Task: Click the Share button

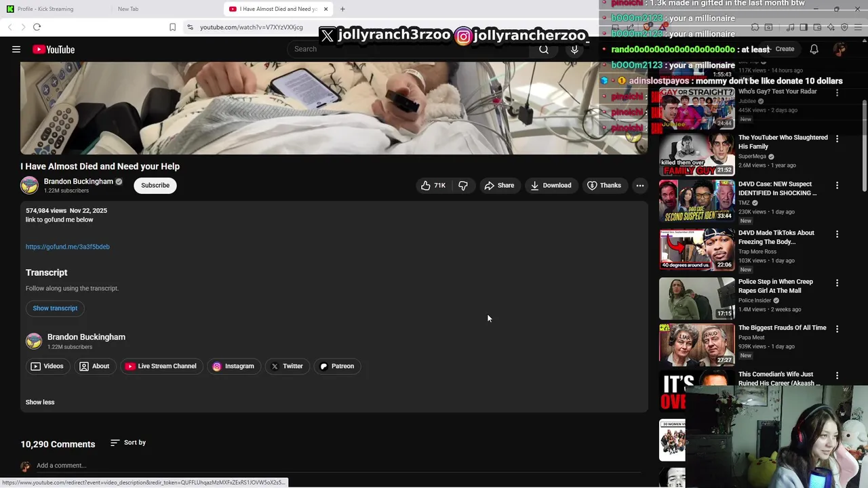Action: click(499, 185)
